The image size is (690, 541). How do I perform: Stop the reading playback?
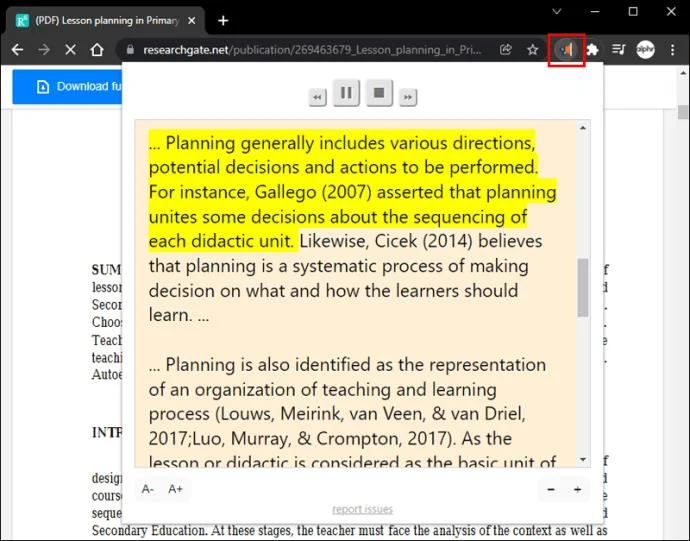tap(379, 93)
